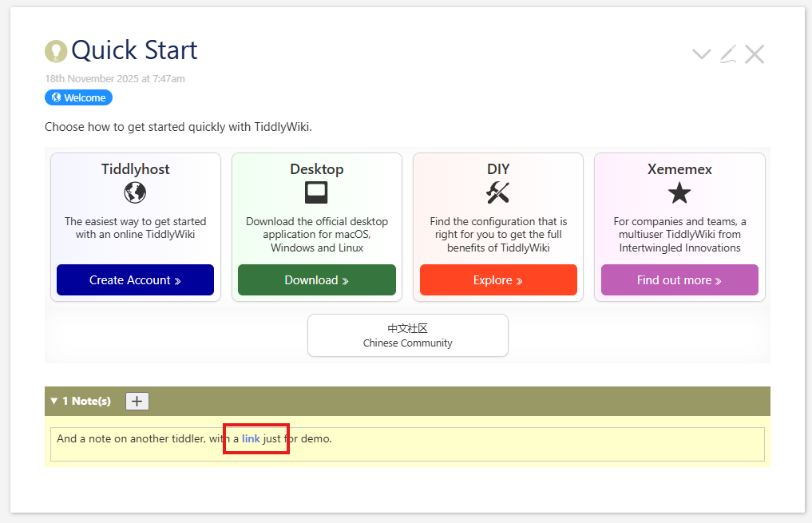Follow the blue "link" in the note

click(x=251, y=438)
